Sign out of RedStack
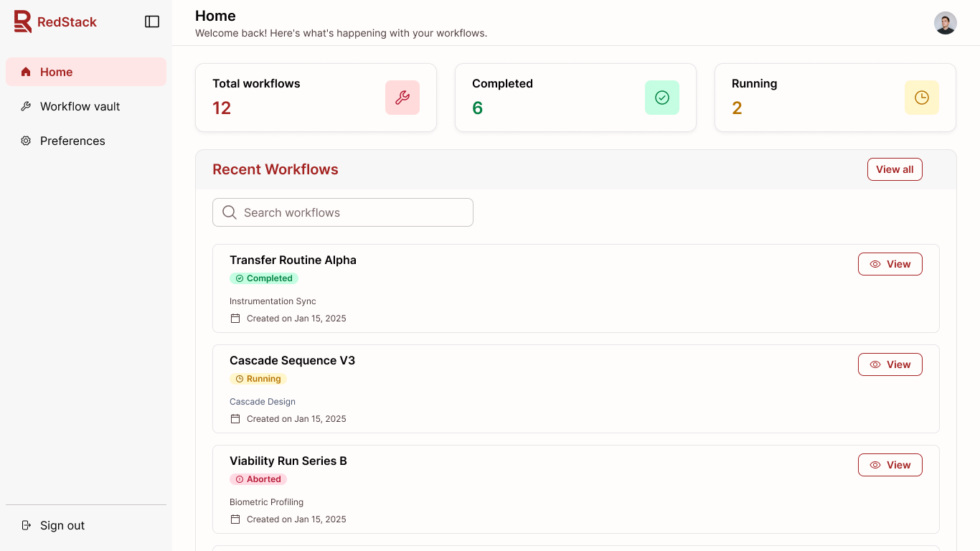The width and height of the screenshot is (980, 551). [x=86, y=525]
